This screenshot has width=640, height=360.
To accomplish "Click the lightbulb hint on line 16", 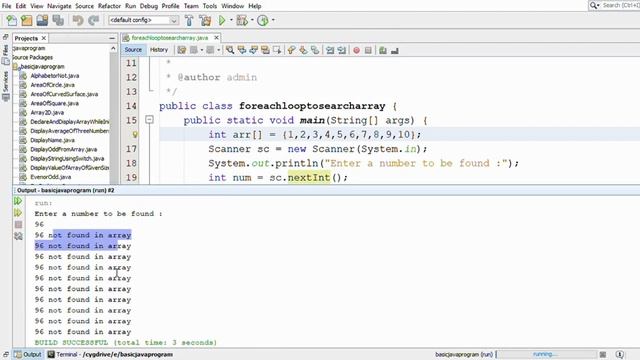I will click(135, 134).
